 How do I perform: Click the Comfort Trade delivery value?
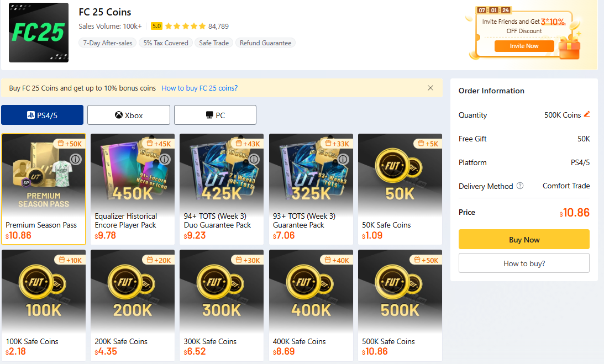pos(566,186)
